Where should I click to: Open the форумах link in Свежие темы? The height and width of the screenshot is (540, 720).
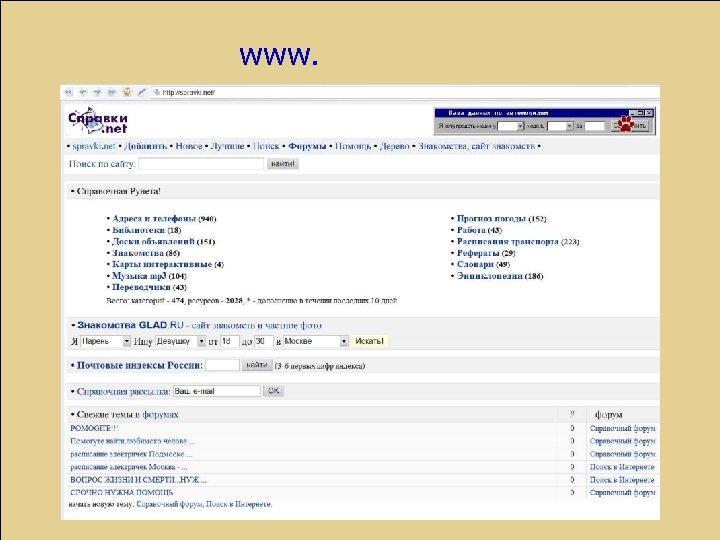pyautogui.click(x=160, y=415)
